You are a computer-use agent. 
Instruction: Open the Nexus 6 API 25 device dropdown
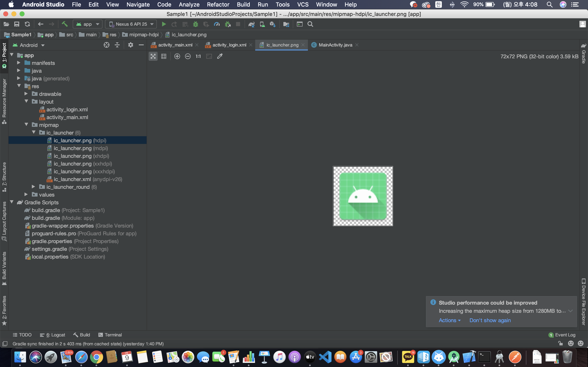[x=131, y=24]
